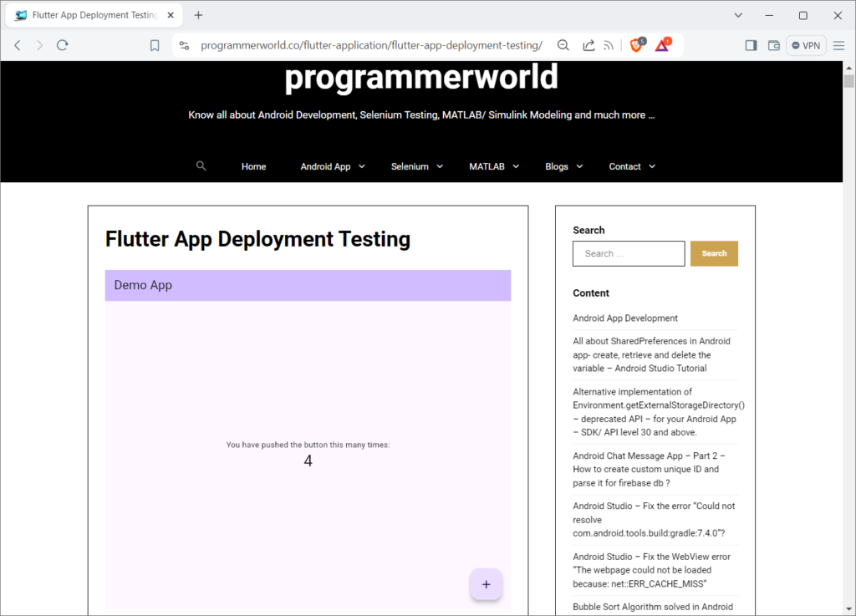This screenshot has height=616, width=856.
Task: Go to the Home menu item
Action: tap(254, 166)
